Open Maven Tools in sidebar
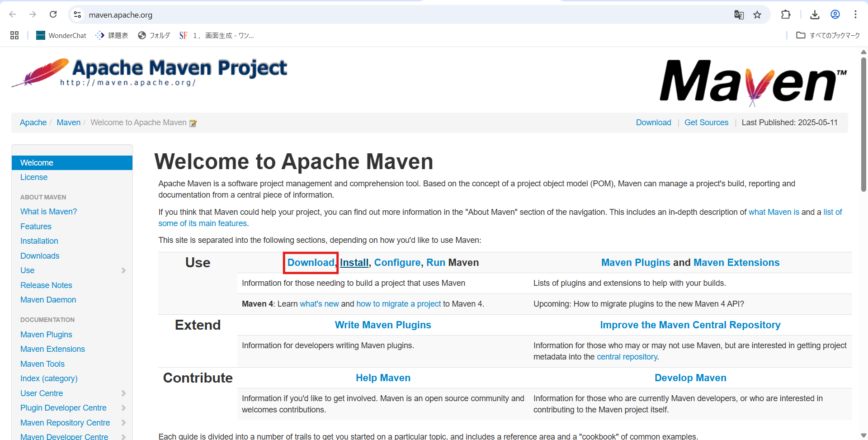Image resolution: width=868 pixels, height=440 pixels. [x=42, y=364]
